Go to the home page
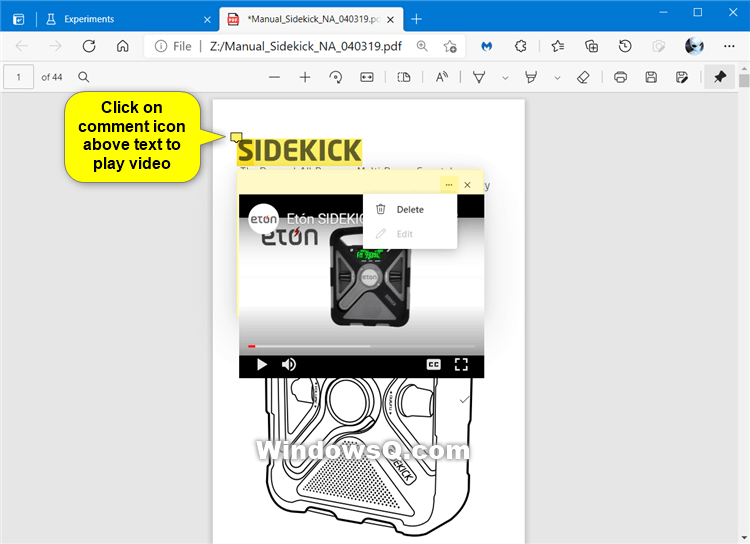 coord(122,46)
